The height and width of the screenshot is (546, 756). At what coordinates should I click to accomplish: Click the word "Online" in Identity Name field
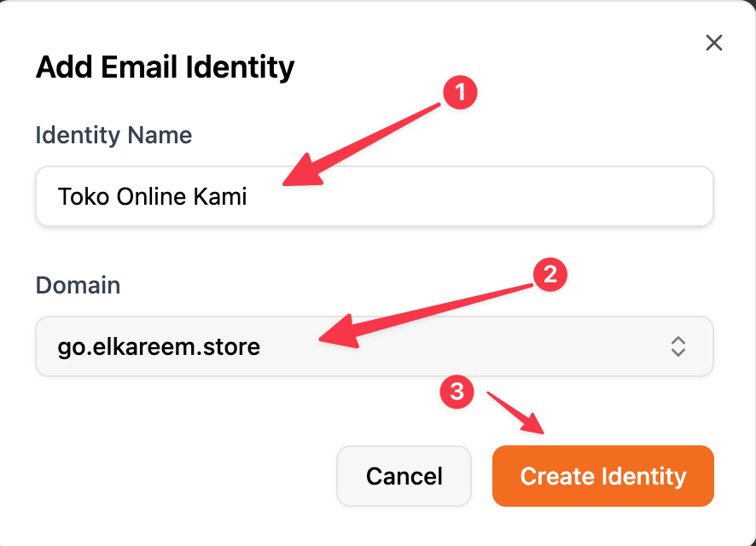(x=151, y=197)
